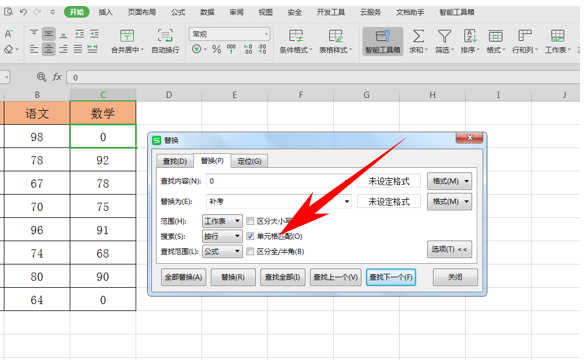
Task: Open the 开发工具 ribbon tab
Action: click(x=331, y=12)
